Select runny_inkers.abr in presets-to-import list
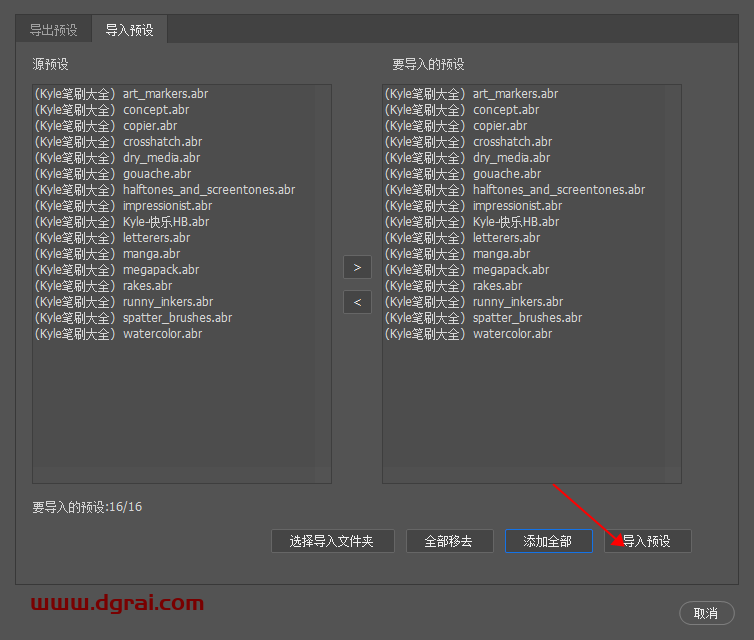The image size is (754, 640). (474, 301)
